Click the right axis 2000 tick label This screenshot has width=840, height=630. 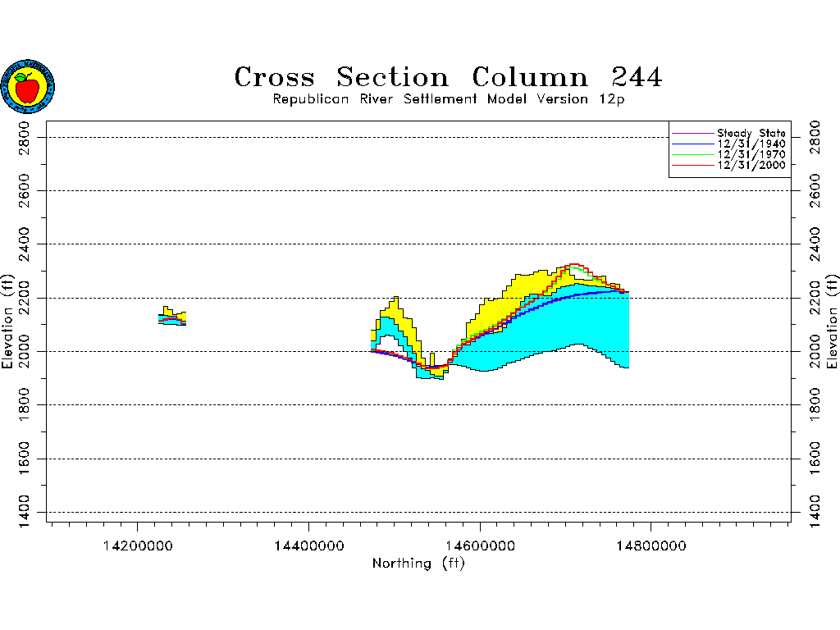[815, 351]
